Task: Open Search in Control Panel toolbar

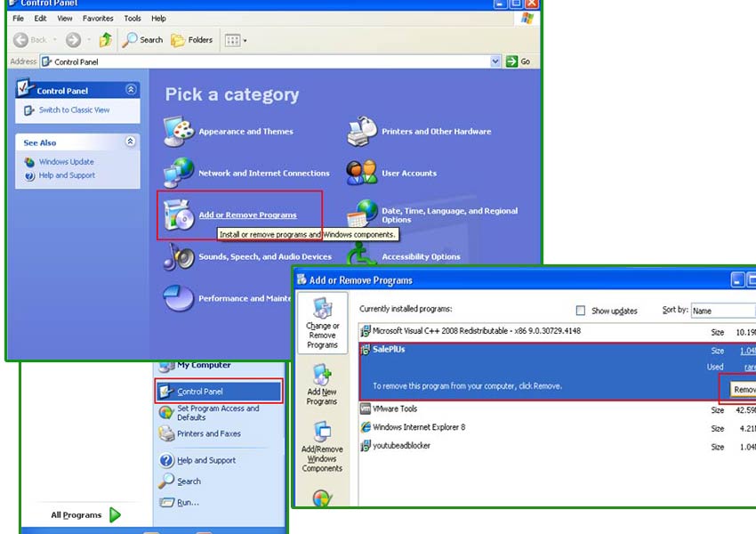Action: (142, 40)
